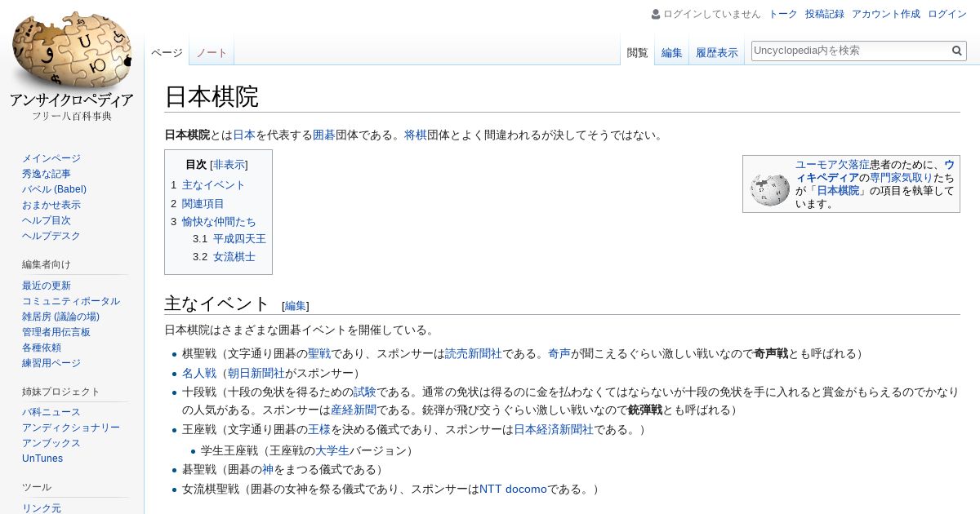Open 聖戦 link in 棋聖戦 item
Viewport: 980px width, 514px height.
click(319, 354)
